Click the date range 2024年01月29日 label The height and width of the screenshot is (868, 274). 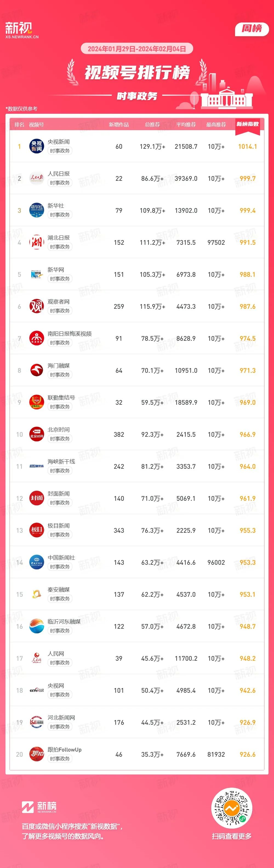(137, 49)
